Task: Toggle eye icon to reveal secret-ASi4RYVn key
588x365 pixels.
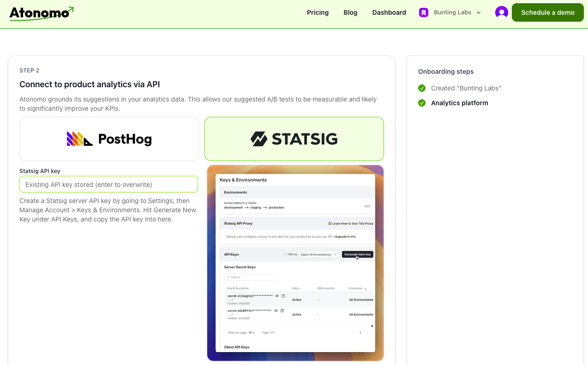Action: tap(276, 311)
